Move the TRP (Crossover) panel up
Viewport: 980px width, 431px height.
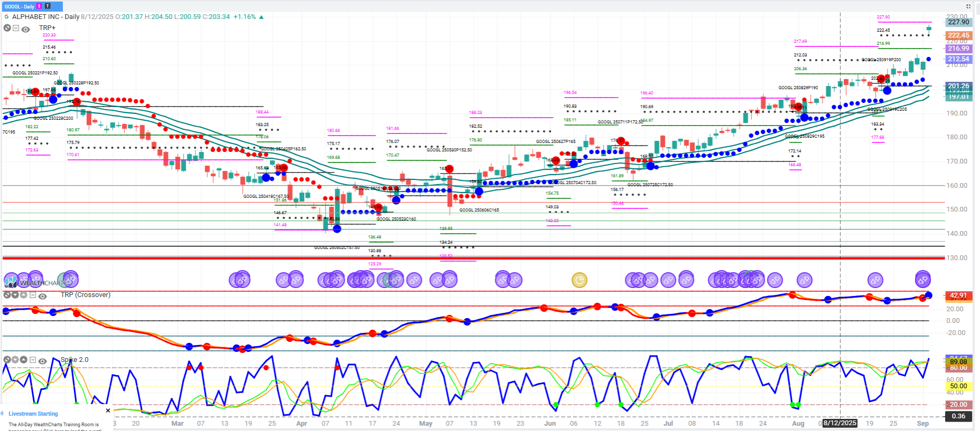click(x=23, y=295)
